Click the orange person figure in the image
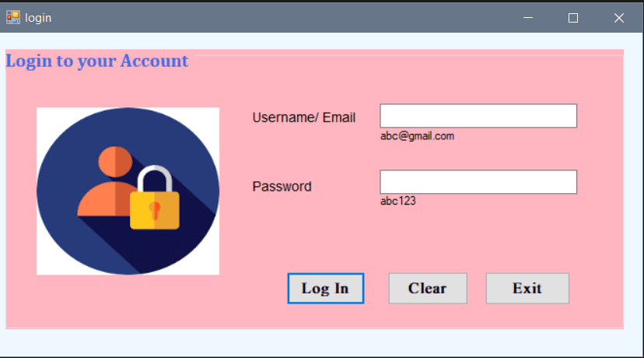The height and width of the screenshot is (358, 644). click(108, 181)
